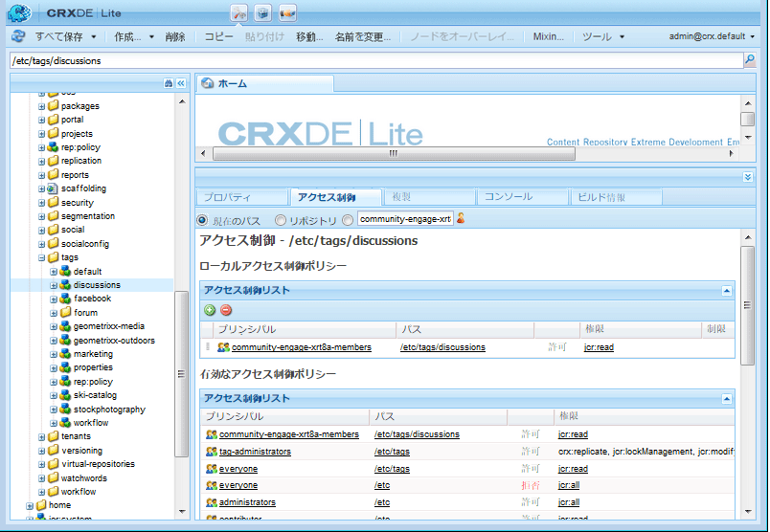Image resolution: width=770 pixels, height=532 pixels.
Task: Click the forum folder icon in tree
Action: coord(65,312)
